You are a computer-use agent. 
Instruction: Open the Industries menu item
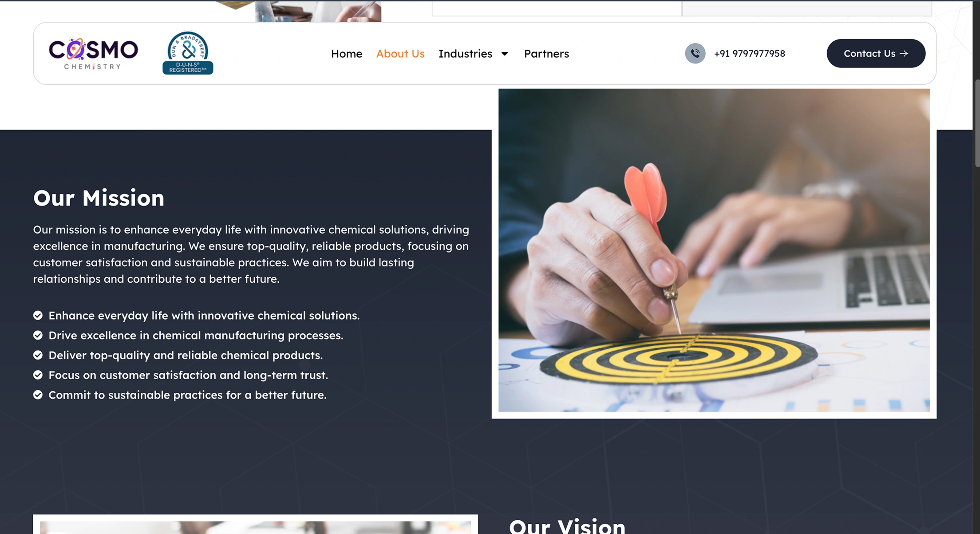465,54
